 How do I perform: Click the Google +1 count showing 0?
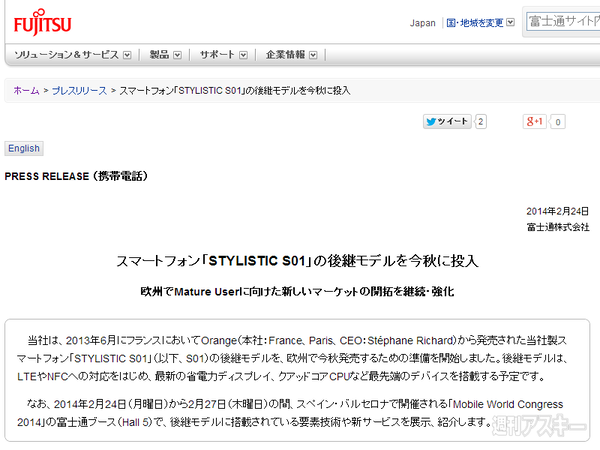coord(558,122)
